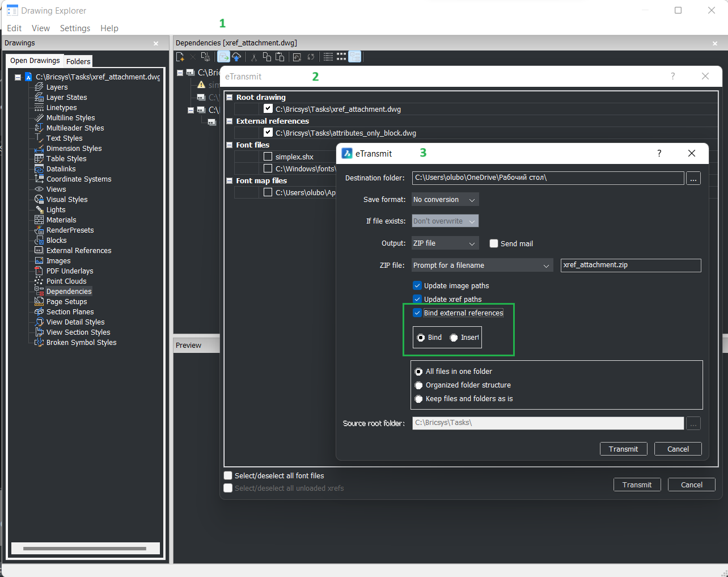Switch to Tree view icon

click(x=355, y=57)
